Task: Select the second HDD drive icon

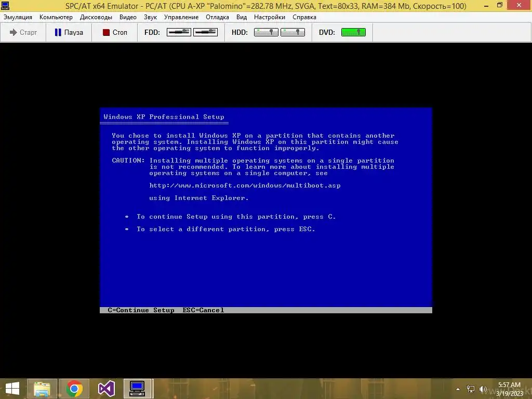Action: pyautogui.click(x=292, y=32)
